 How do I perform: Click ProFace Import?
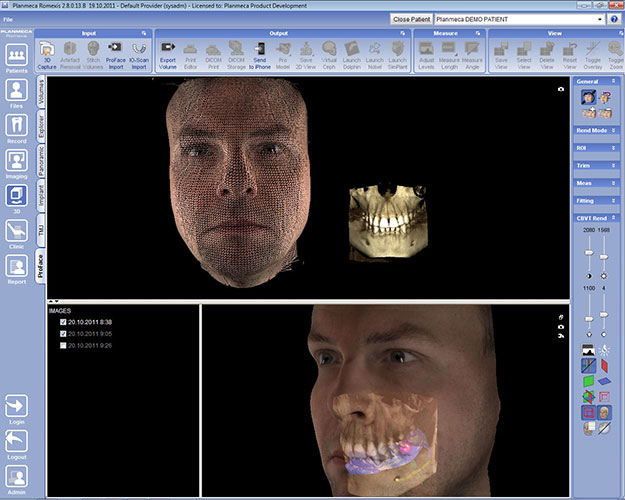[x=116, y=55]
